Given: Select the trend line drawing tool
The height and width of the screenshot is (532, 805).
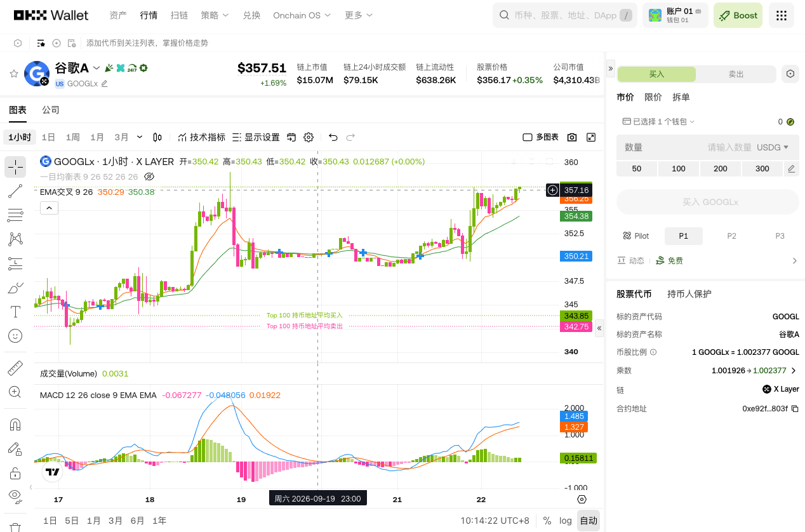Looking at the screenshot, I should pyautogui.click(x=15, y=191).
